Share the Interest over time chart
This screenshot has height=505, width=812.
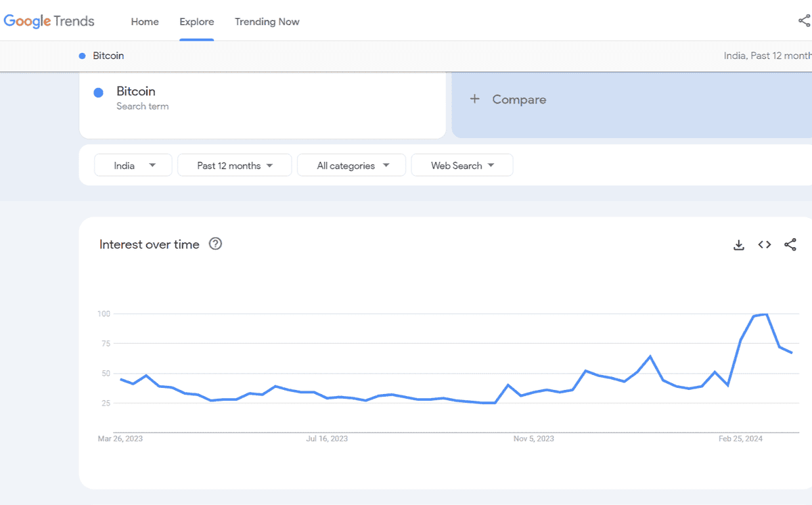click(790, 244)
